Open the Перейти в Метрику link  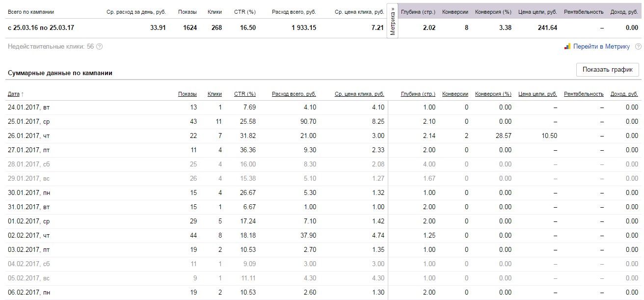click(x=601, y=47)
